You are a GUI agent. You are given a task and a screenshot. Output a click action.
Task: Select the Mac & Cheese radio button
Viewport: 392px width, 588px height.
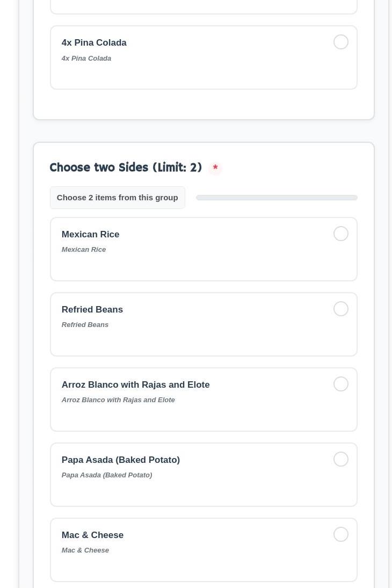tap(340, 534)
